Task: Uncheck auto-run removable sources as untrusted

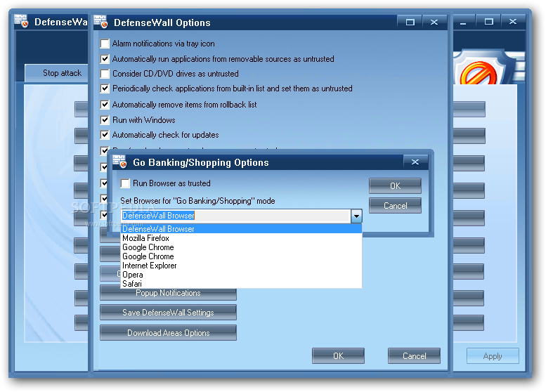Action: coord(105,59)
